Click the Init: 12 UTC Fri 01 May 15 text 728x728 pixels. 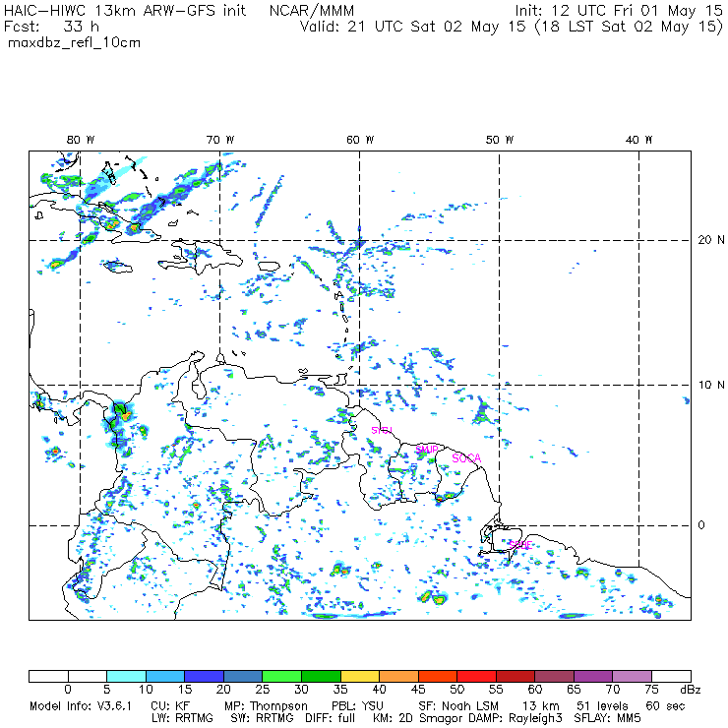[619, 11]
